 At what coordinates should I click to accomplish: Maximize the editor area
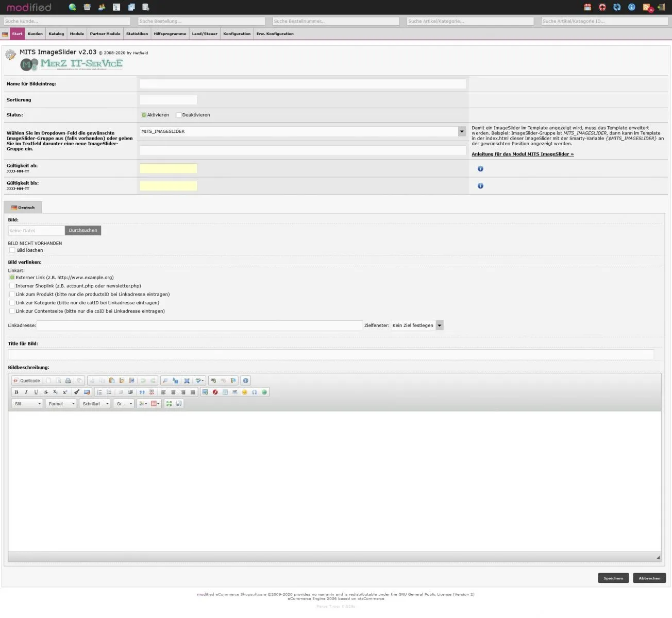pos(169,404)
